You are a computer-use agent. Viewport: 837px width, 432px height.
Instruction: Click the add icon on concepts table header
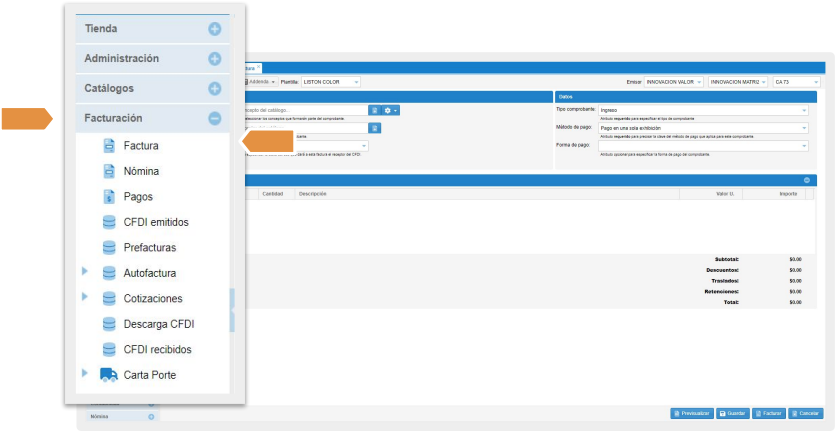click(x=807, y=180)
